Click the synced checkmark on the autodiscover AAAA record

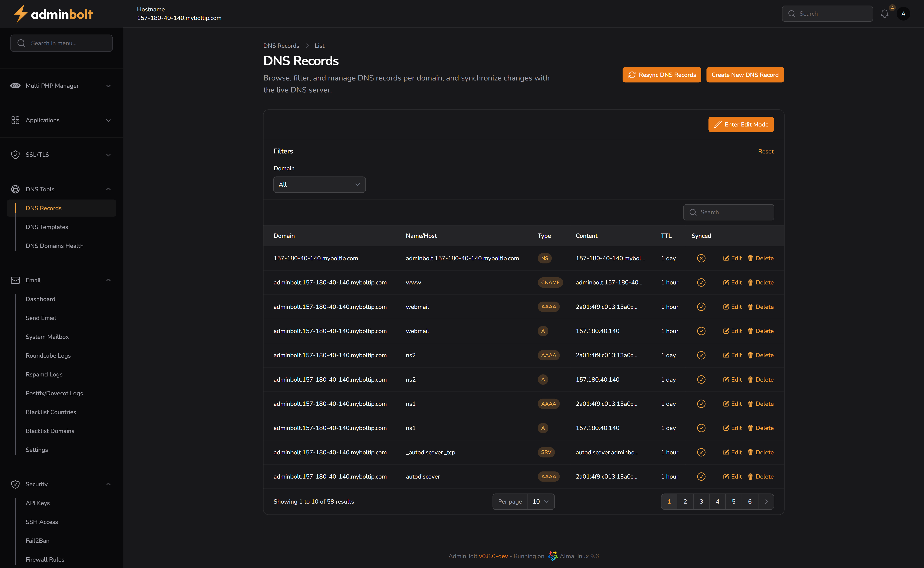701,476
